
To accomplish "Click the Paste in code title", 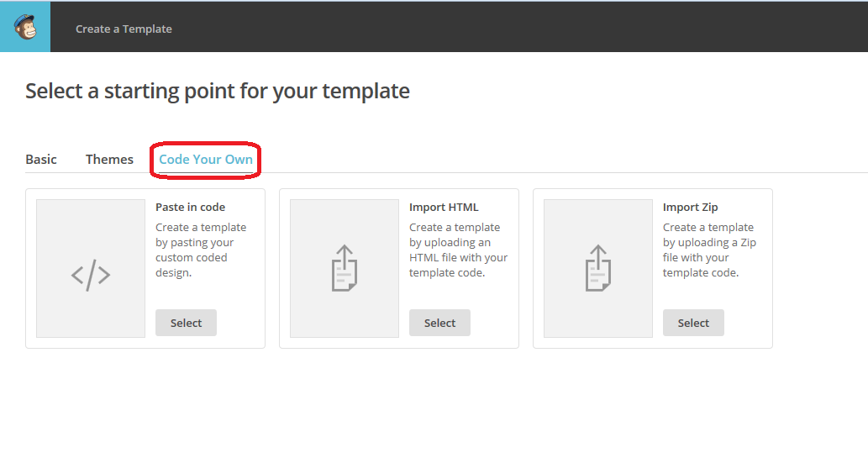I will (190, 207).
